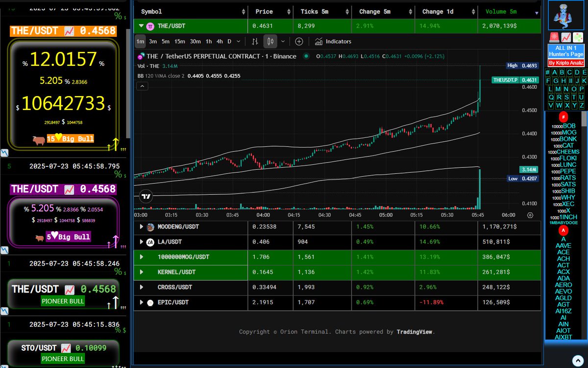Viewport: 588px width, 368px height.
Task: Click the coin list scrollbar thumb
Action: (584, 119)
